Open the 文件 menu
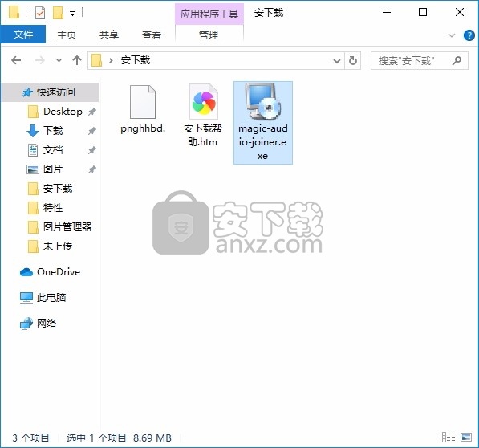479x448 pixels. (23, 35)
